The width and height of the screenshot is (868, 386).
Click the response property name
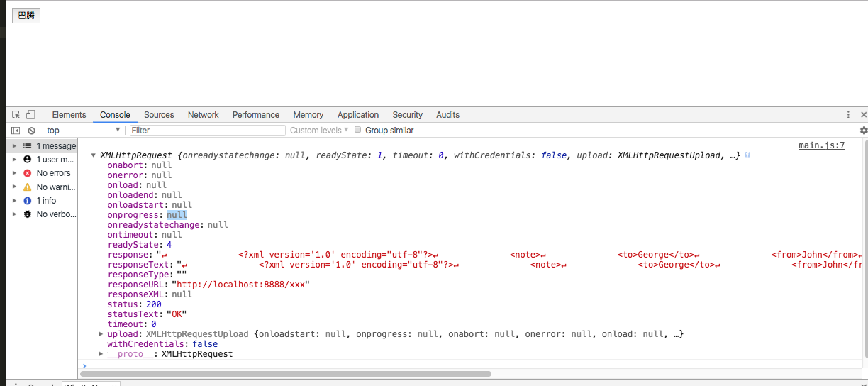pyautogui.click(x=128, y=255)
